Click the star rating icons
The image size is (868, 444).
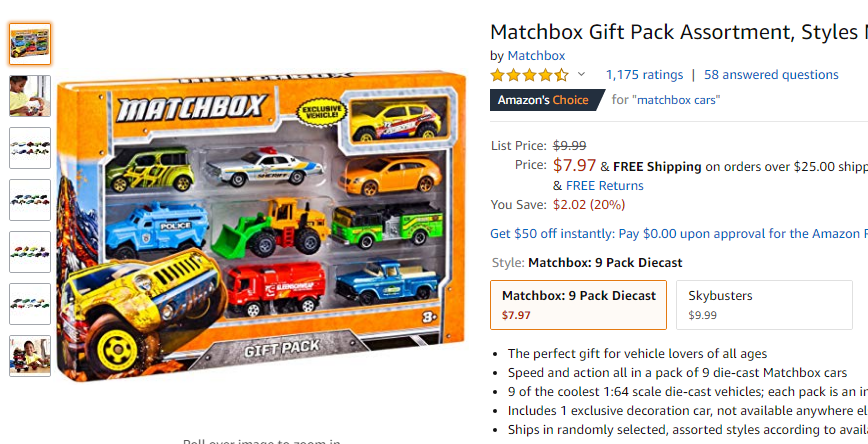tap(529, 75)
